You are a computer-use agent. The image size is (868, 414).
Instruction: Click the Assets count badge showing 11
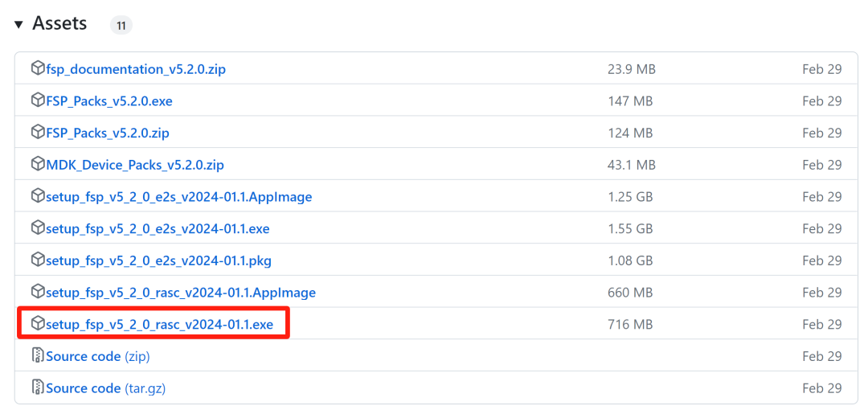pyautogui.click(x=121, y=26)
